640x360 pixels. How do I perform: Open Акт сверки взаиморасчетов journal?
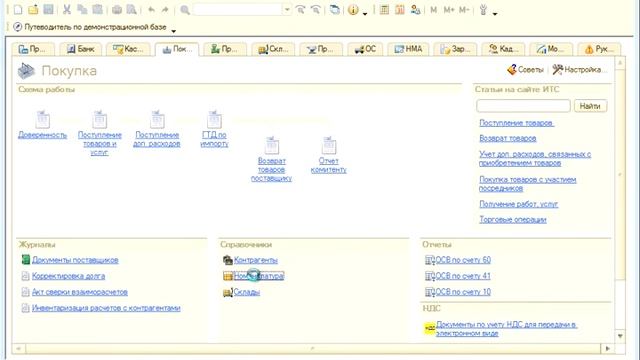80,292
